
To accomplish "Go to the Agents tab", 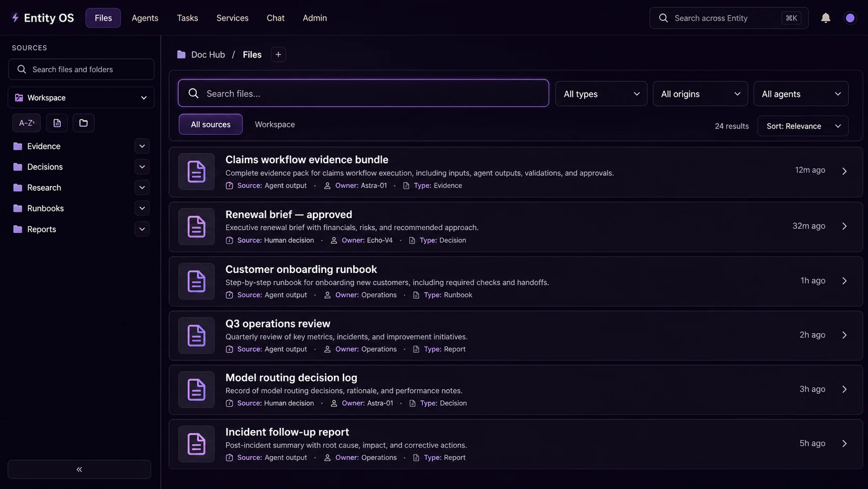I will [x=145, y=18].
